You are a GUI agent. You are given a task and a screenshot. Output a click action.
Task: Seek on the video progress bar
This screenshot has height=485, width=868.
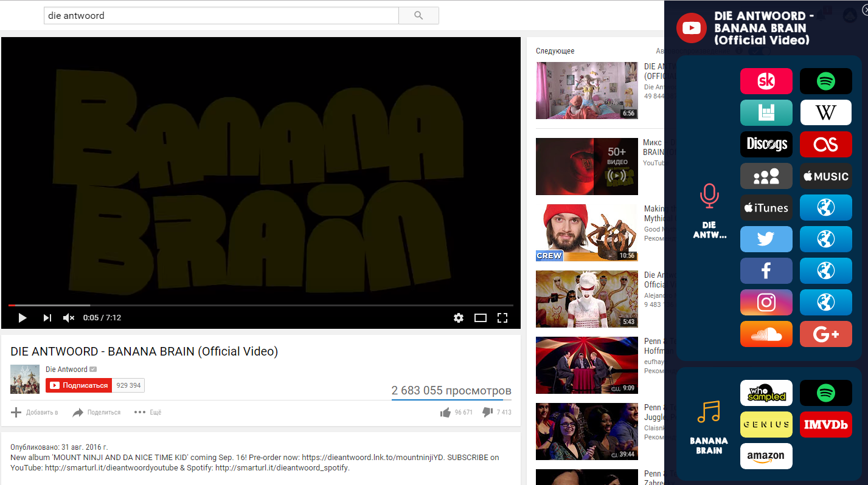[261, 305]
